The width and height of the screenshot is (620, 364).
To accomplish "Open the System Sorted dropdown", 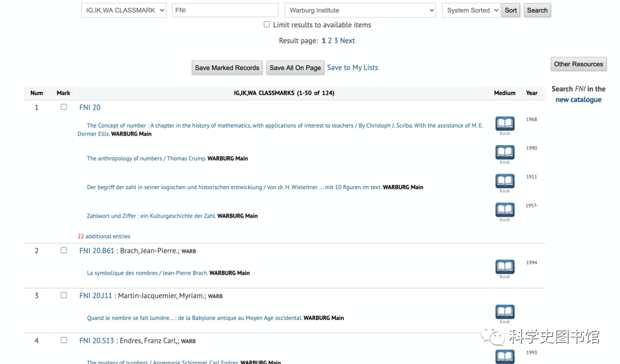I will pyautogui.click(x=471, y=10).
